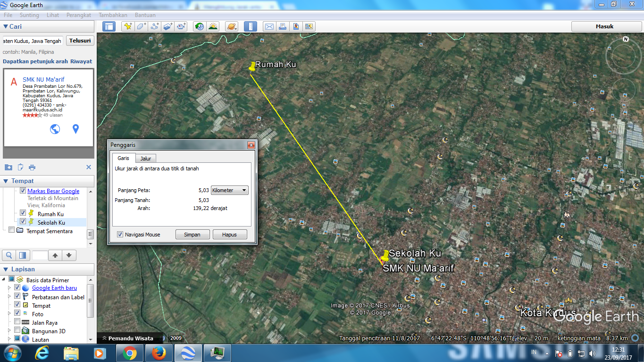Image resolution: width=644 pixels, height=362 pixels.
Task: Click the print icon in the toolbar
Action: tap(282, 26)
